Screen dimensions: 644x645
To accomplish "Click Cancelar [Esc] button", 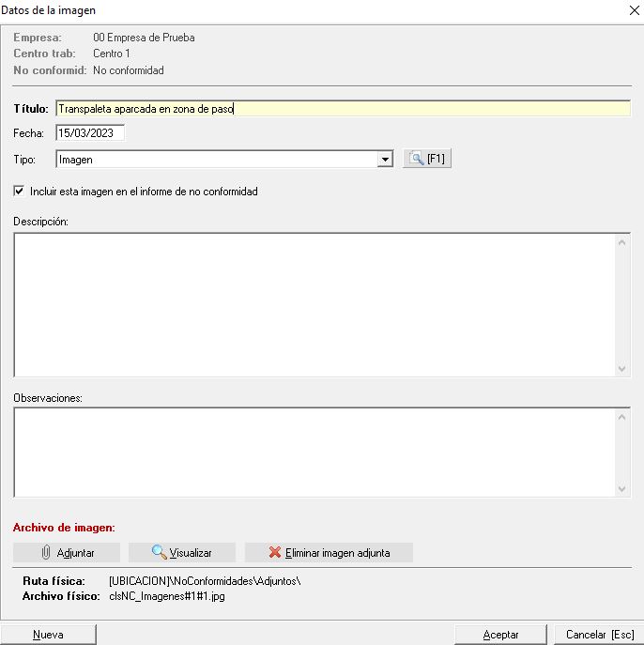I will [600, 635].
